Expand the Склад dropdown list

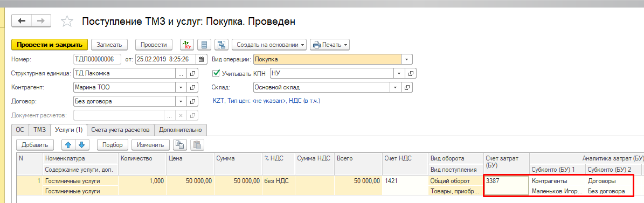394,87
